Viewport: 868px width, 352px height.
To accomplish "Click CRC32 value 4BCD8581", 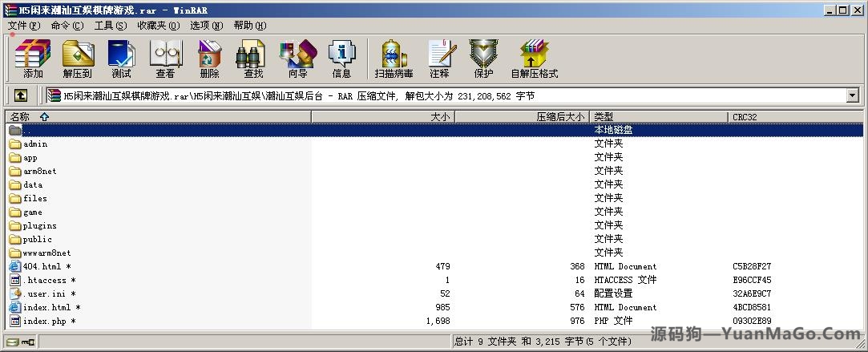I will pyautogui.click(x=751, y=307).
